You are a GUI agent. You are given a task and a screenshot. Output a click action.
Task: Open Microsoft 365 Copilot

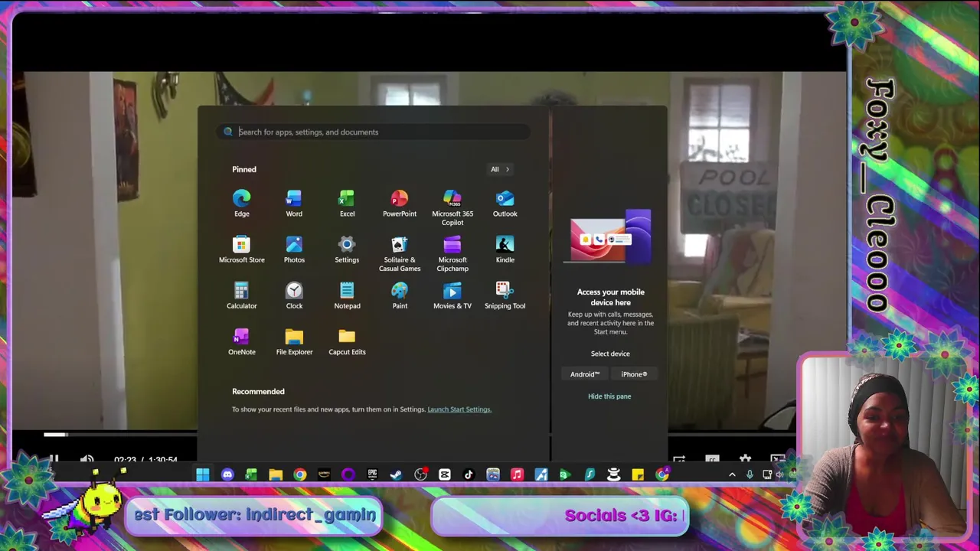tap(452, 208)
